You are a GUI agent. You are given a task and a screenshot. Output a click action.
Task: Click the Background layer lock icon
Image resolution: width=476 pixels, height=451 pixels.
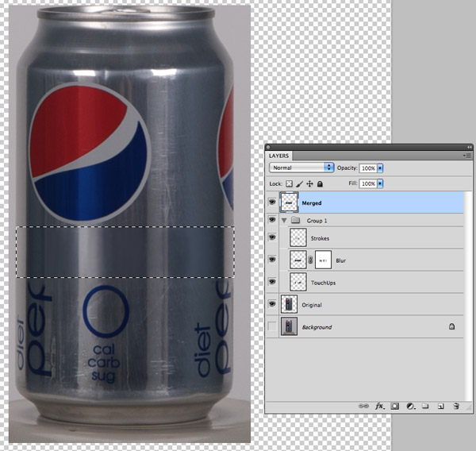(x=451, y=326)
